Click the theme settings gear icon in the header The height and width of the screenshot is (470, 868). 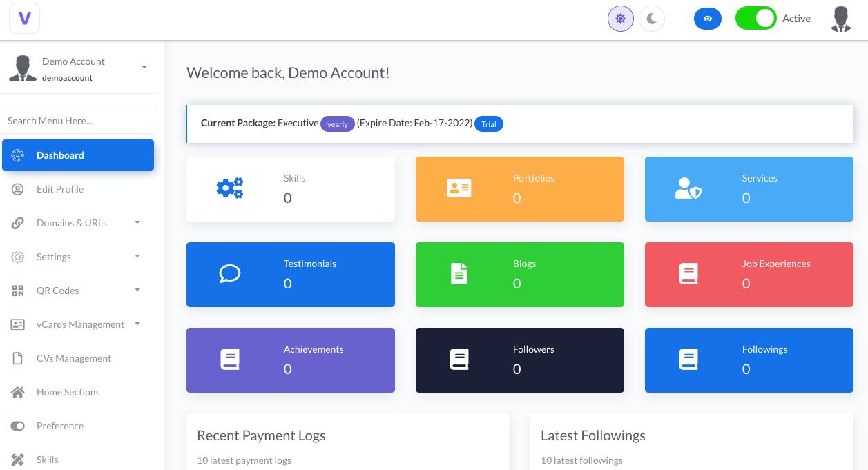620,19
